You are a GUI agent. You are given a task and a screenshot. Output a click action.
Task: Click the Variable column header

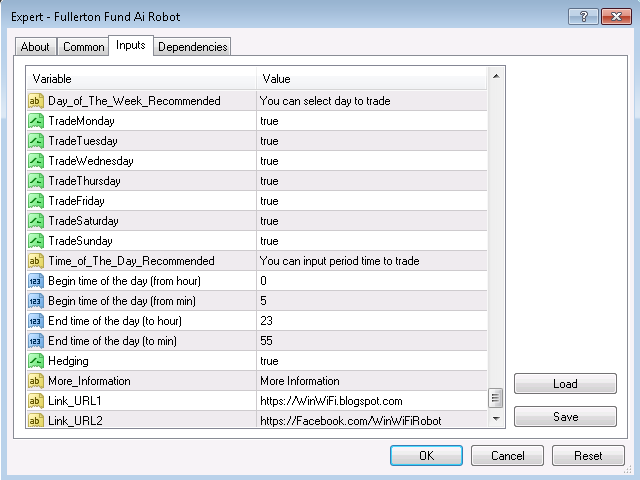[142, 79]
